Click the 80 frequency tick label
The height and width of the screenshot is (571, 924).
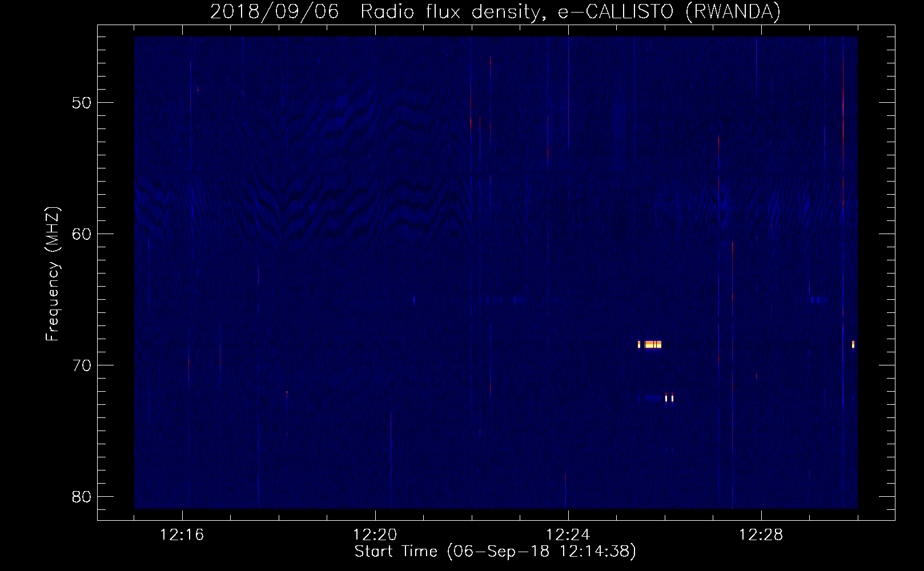pos(82,497)
